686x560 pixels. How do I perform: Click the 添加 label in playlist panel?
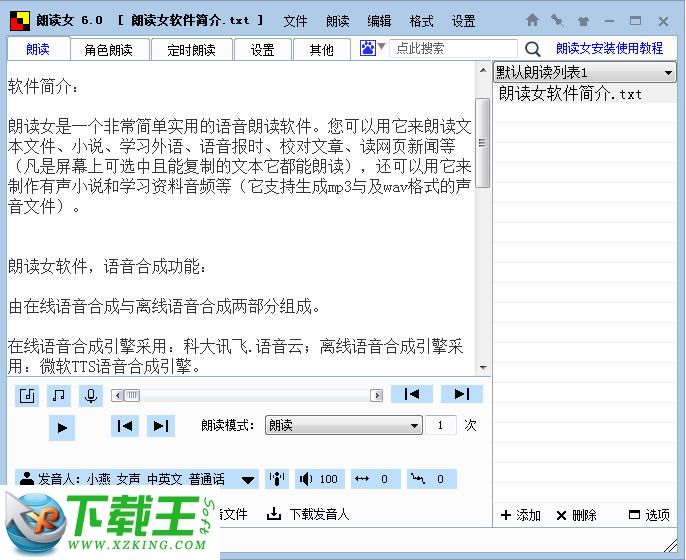coord(528,515)
